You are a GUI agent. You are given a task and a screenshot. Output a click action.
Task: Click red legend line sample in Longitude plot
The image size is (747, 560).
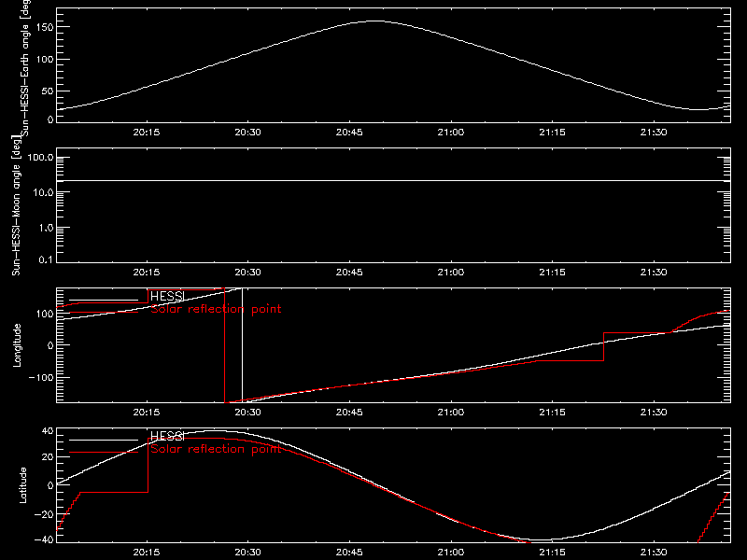click(104, 313)
